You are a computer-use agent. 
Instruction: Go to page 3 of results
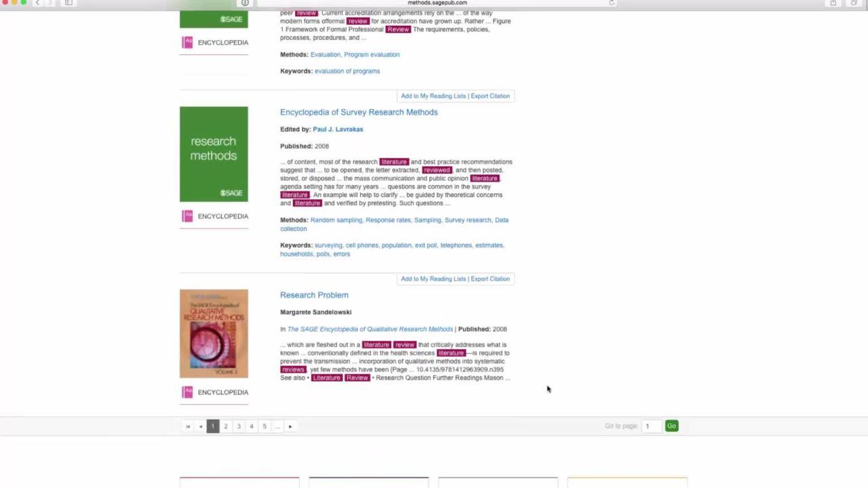(239, 426)
